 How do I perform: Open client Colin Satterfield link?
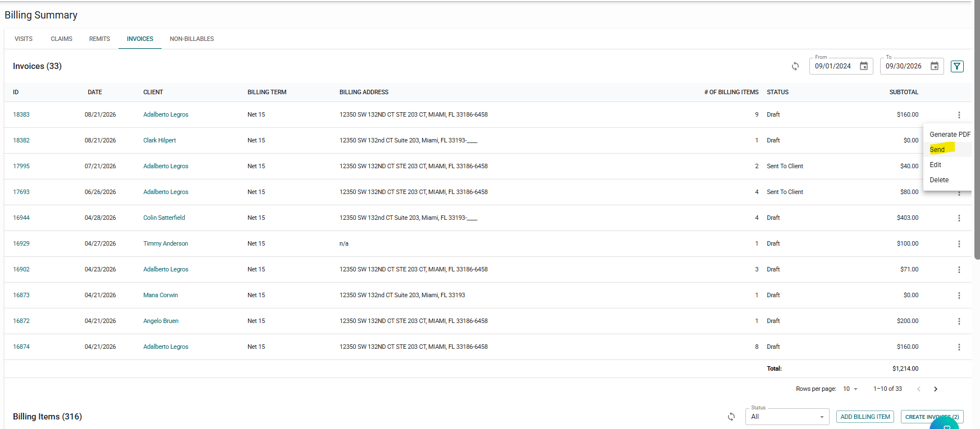164,218
